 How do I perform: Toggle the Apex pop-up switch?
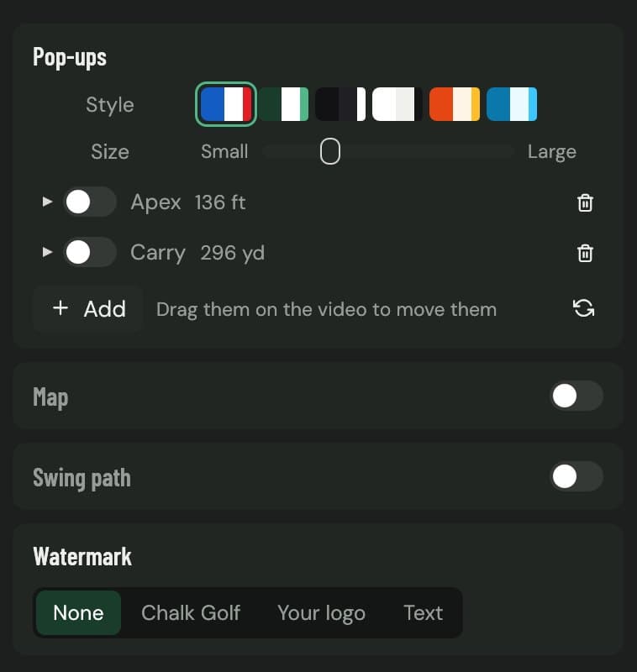click(90, 202)
